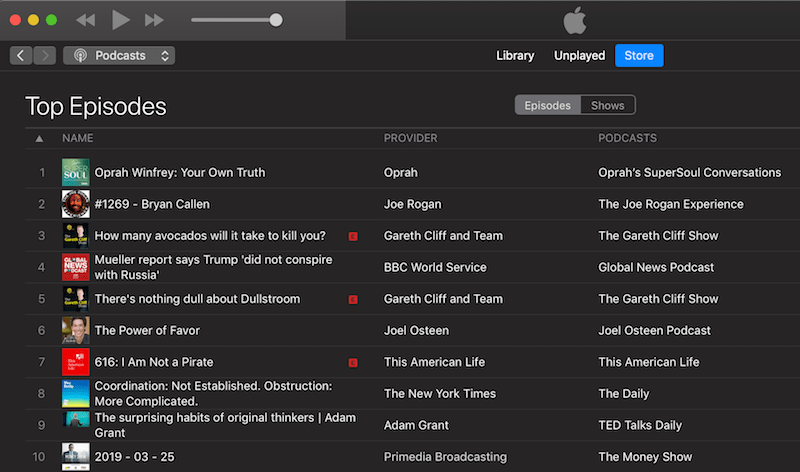The height and width of the screenshot is (472, 800).
Task: Click The Money Show episode artwork
Action: pos(76,457)
